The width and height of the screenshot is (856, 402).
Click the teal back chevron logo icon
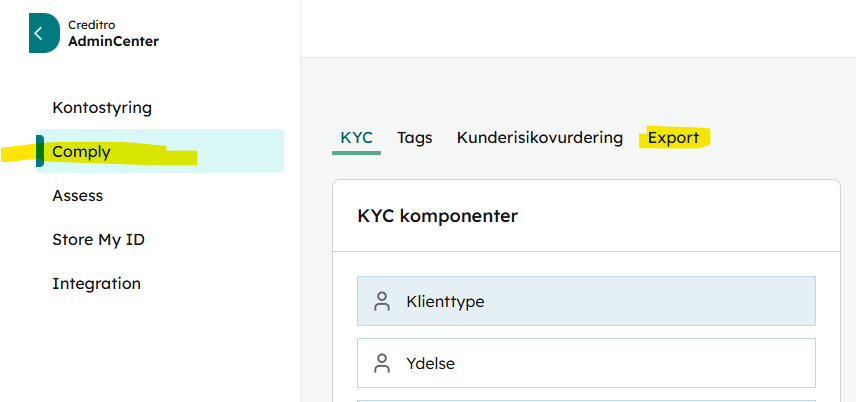click(x=44, y=33)
